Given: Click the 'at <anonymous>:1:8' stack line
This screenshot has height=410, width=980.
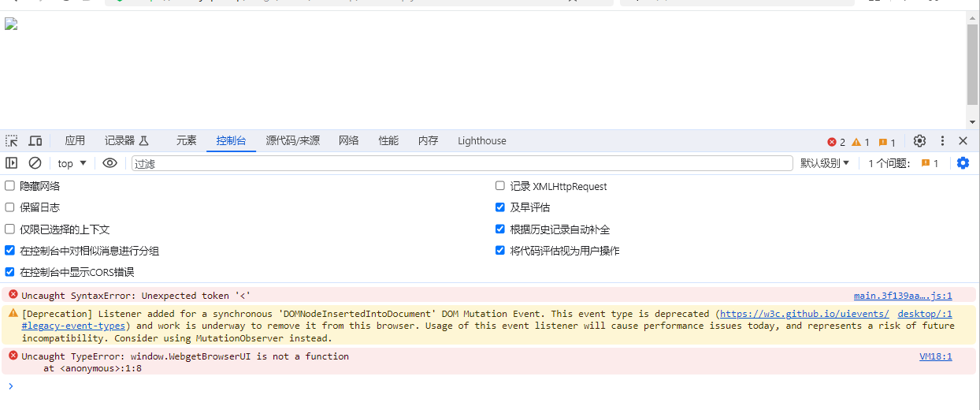Looking at the screenshot, I should 93,368.
